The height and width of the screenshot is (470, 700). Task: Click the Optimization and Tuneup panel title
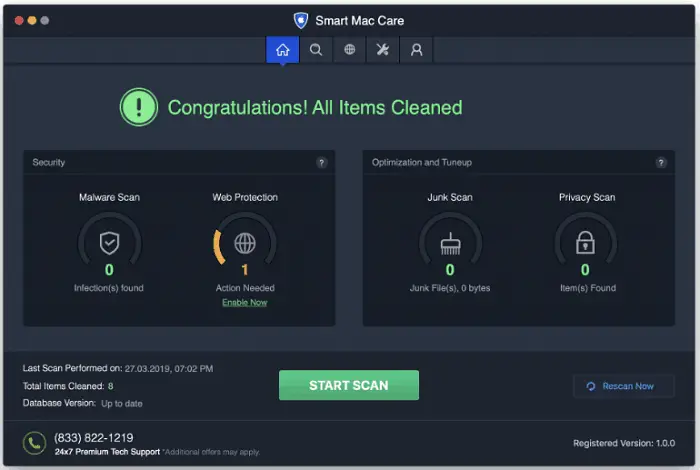(422, 162)
